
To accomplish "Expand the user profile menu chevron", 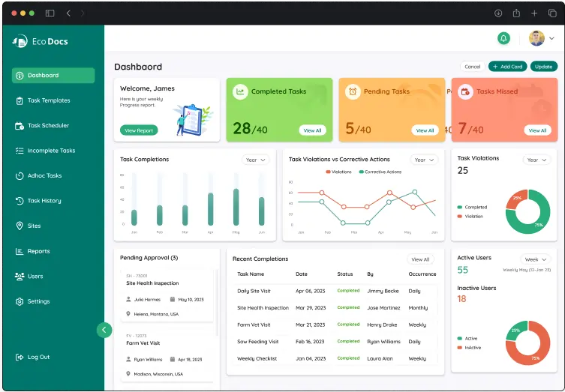I will [x=551, y=38].
